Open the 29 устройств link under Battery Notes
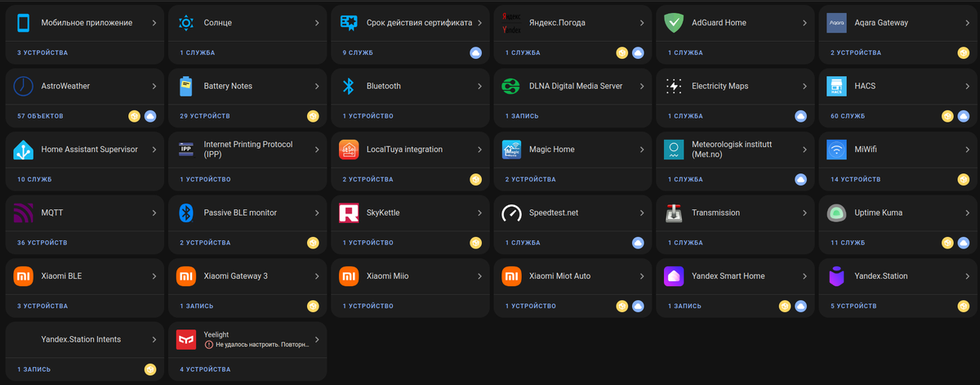This screenshot has width=980, height=385. click(205, 116)
